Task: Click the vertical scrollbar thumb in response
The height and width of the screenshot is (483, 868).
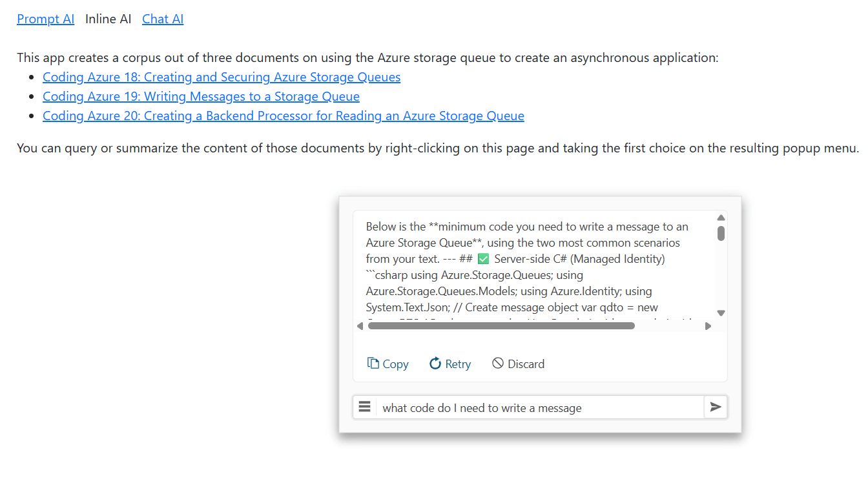Action: (721, 233)
